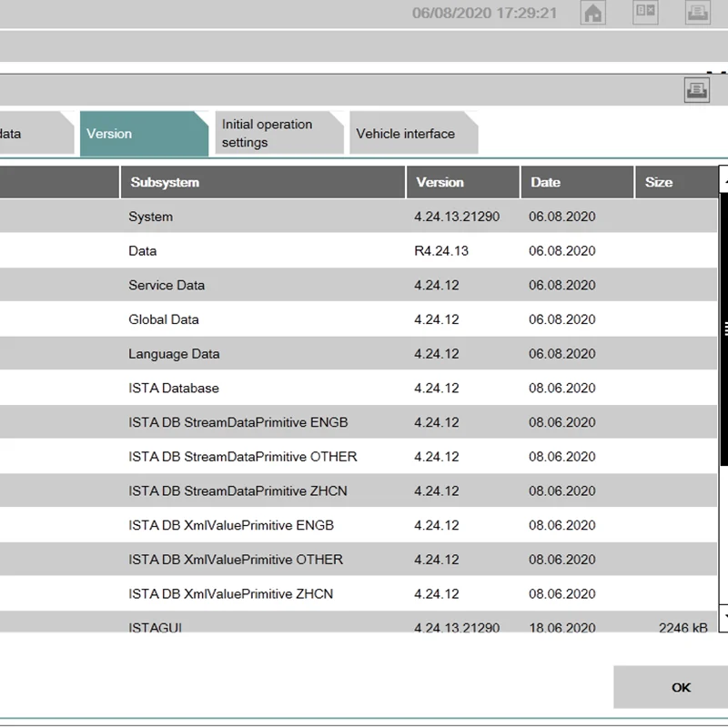Click version R4.24.13 of Data
Screen dimensions: 728x728
point(441,251)
